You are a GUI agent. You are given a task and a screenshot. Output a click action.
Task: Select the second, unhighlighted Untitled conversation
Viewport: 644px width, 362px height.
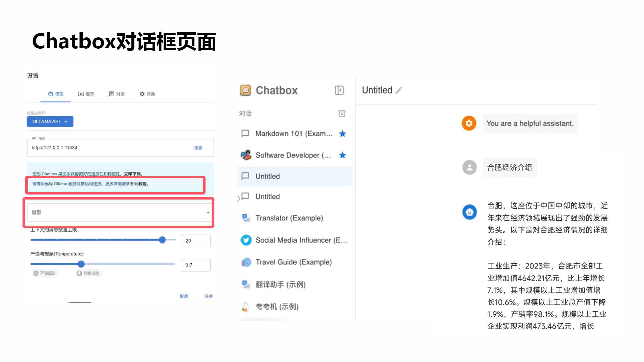coord(294,197)
